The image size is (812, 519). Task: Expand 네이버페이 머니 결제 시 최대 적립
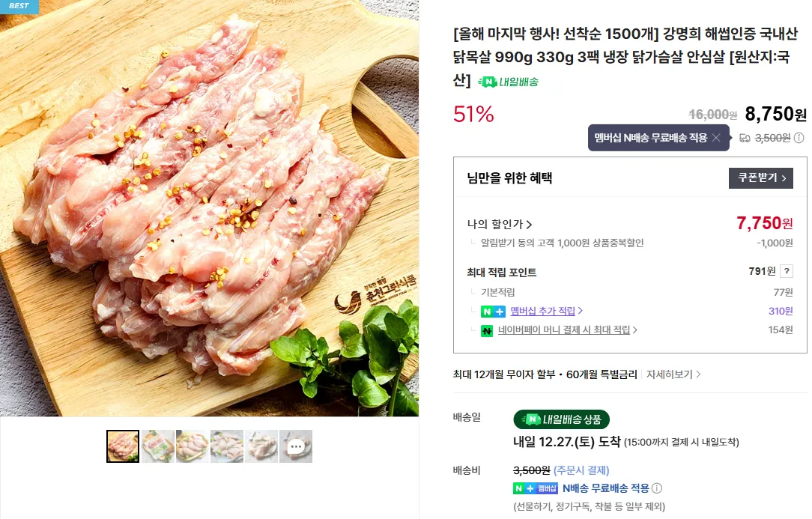568,330
